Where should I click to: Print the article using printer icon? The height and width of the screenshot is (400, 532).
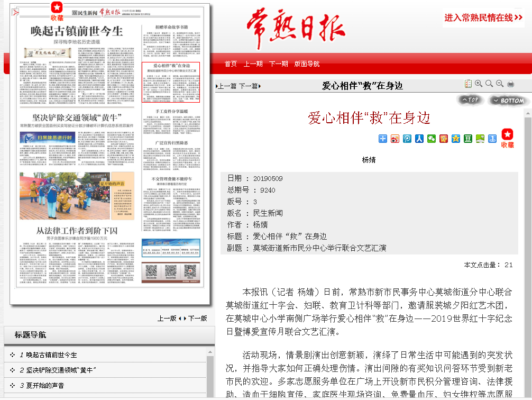coord(510,84)
